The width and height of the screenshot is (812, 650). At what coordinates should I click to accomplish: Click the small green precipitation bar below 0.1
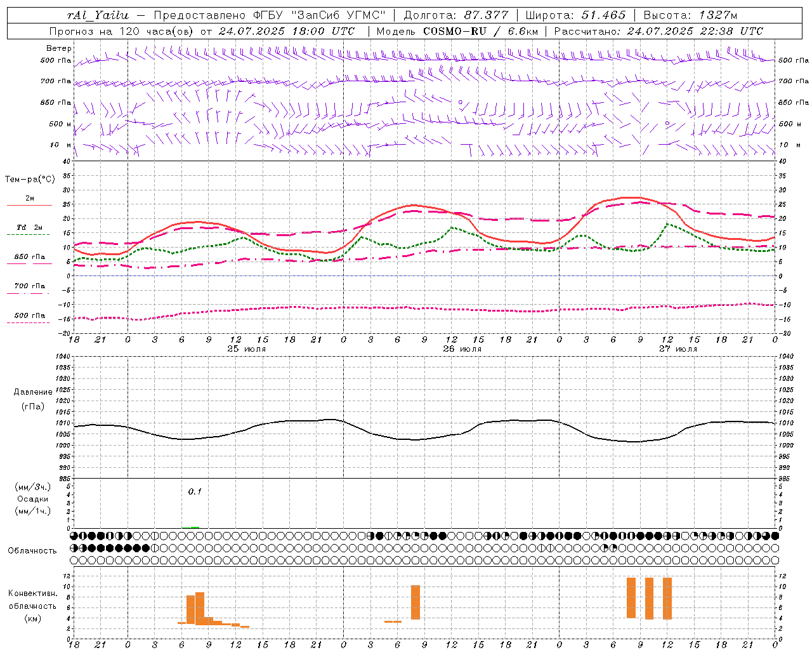pos(195,527)
